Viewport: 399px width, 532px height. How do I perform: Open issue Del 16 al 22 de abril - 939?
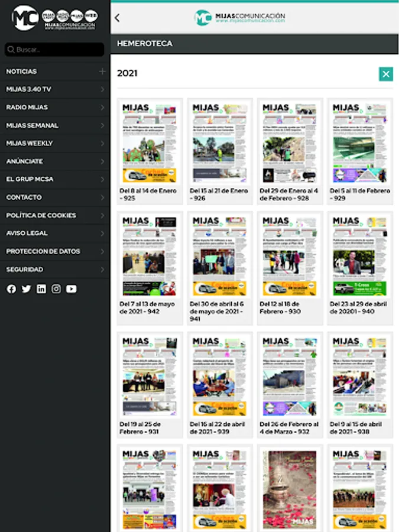(x=220, y=385)
